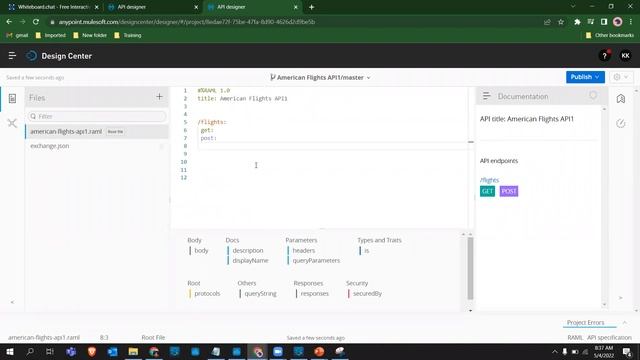Insert 'is' trait suggestion

pos(367,250)
